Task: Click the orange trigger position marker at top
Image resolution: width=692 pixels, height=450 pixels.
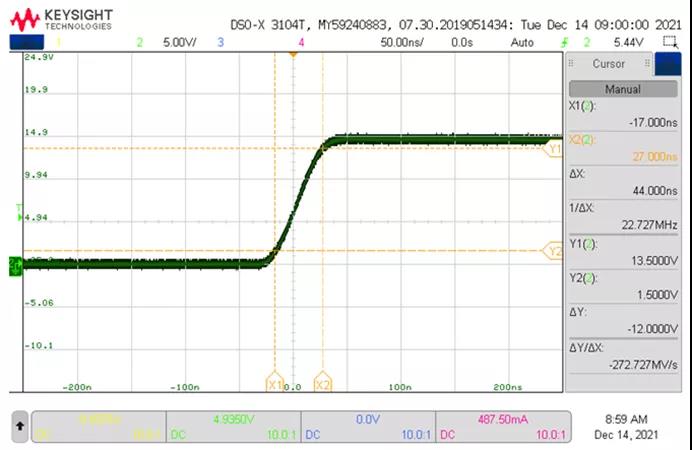Action: 293,53
